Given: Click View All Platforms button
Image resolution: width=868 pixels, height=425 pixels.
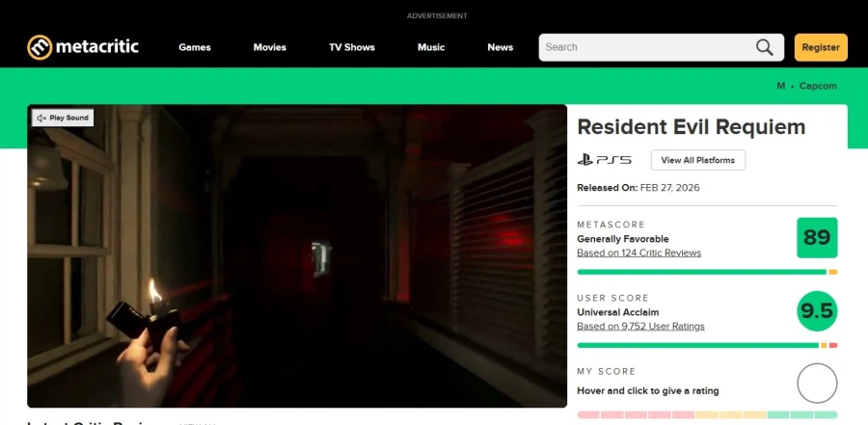Looking at the screenshot, I should click(x=697, y=160).
